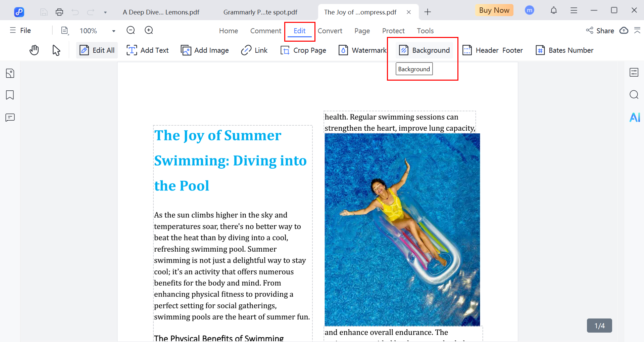This screenshot has width=644, height=342.
Task: Switch to the Grammarly document tab
Action: click(x=260, y=12)
